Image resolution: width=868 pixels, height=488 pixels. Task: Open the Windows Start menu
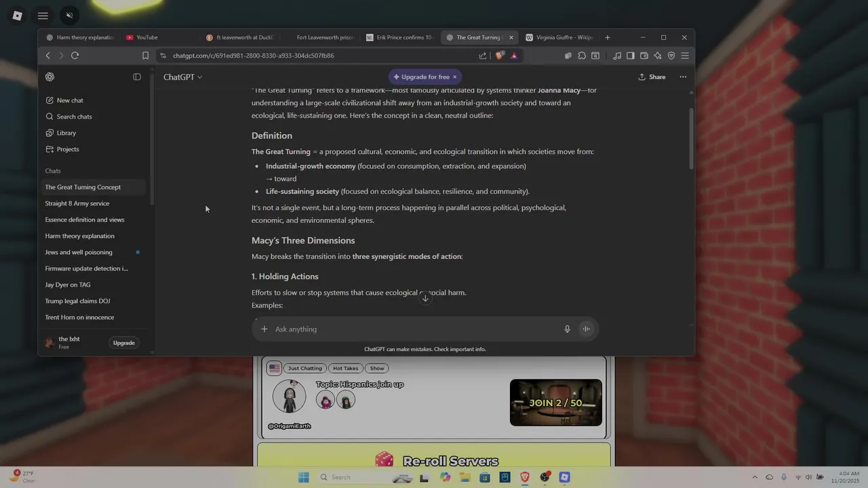303,477
